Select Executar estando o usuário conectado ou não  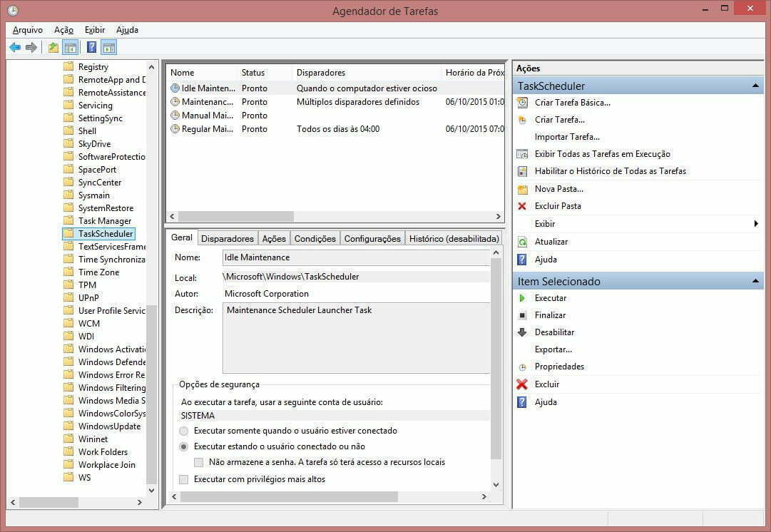tap(184, 447)
